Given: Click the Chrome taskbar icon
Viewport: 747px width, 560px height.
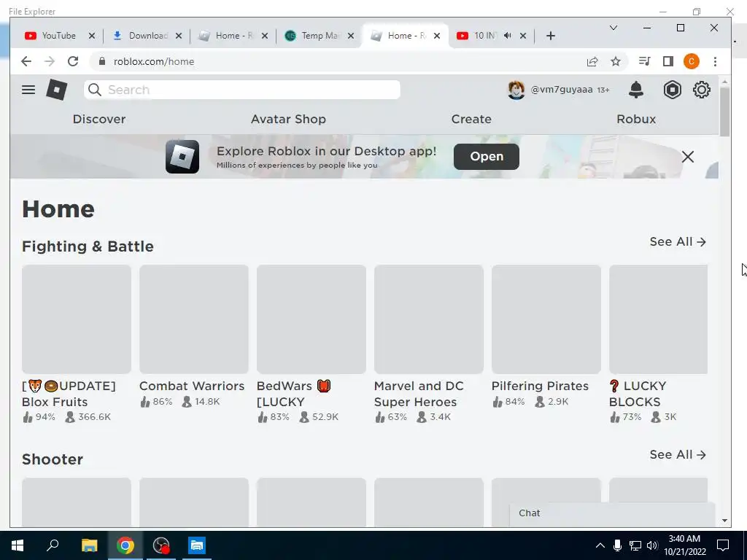Looking at the screenshot, I should coord(125,545).
